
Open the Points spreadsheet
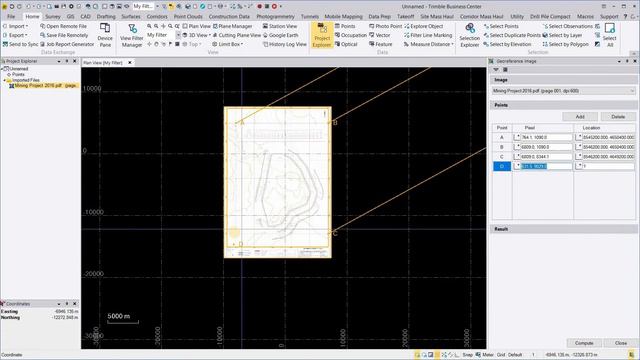[345, 26]
